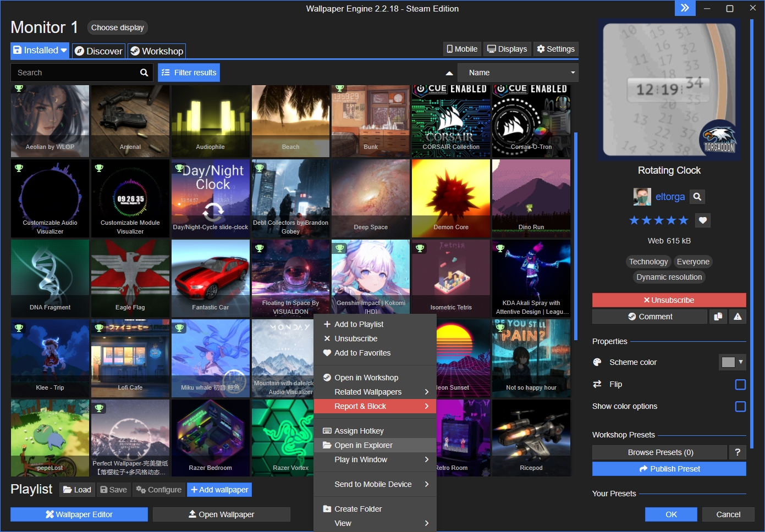Enable Show color options checkbox
This screenshot has height=532, width=765.
(x=740, y=407)
